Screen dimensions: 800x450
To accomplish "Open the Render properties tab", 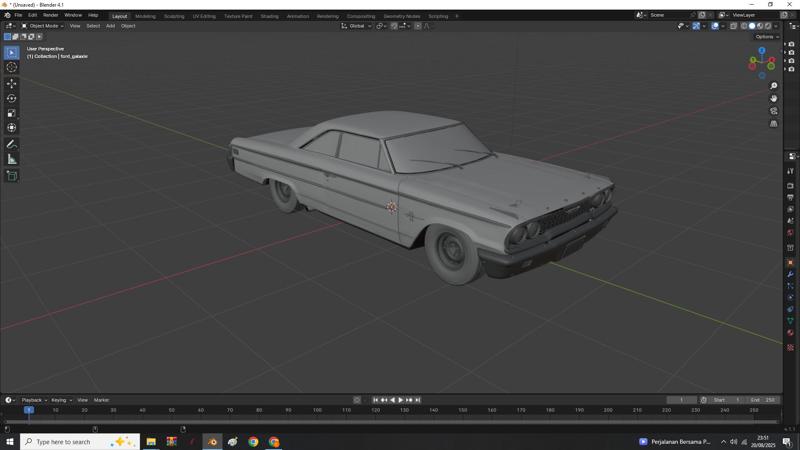I will [790, 186].
